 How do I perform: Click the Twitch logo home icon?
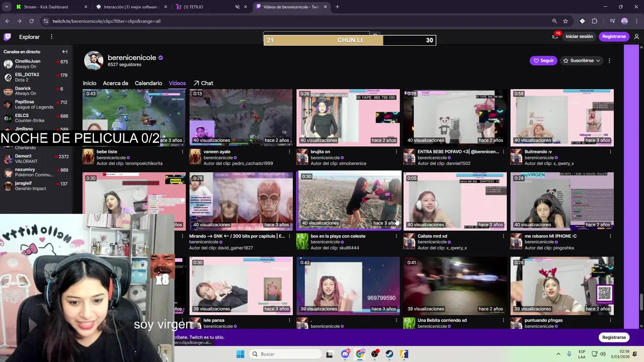(x=8, y=37)
